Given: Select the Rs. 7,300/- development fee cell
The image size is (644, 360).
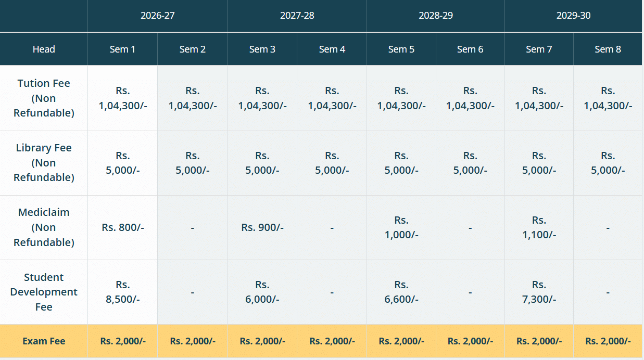Looking at the screenshot, I should click(539, 292).
